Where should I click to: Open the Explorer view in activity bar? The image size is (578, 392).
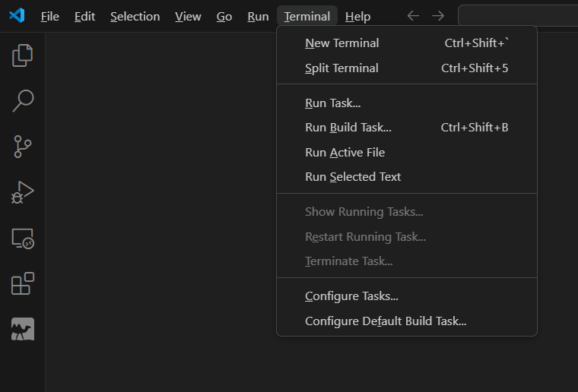[23, 55]
